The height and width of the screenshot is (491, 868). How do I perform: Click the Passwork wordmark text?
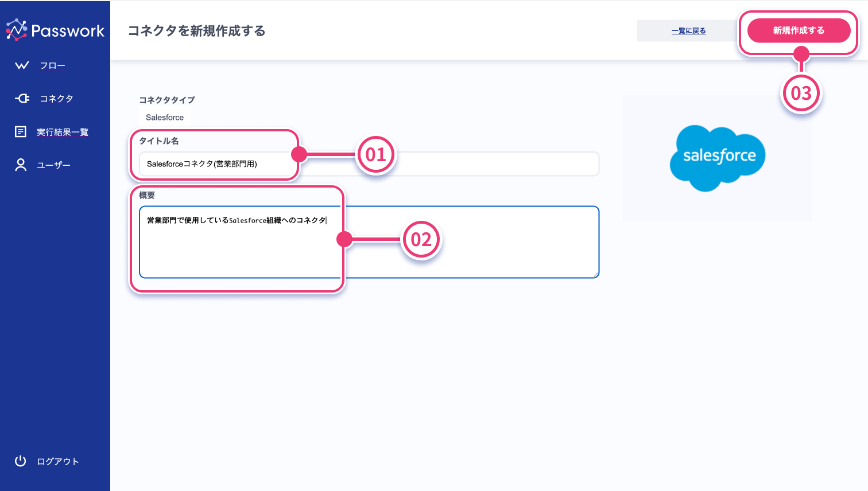point(68,31)
